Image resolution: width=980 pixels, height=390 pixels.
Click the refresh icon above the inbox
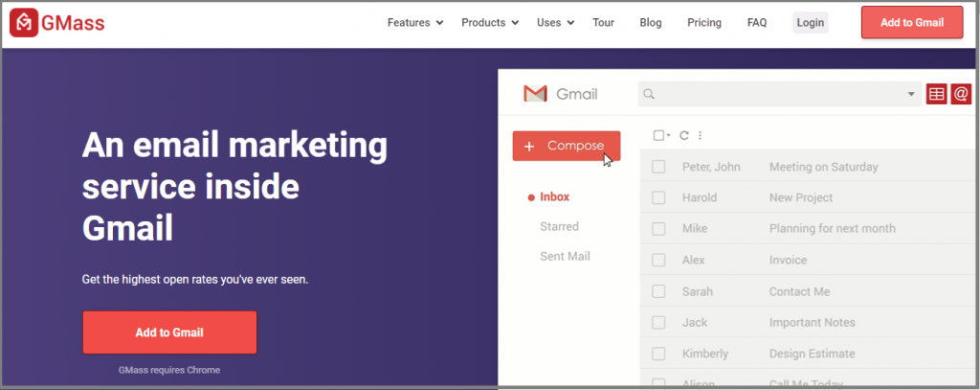[x=683, y=135]
